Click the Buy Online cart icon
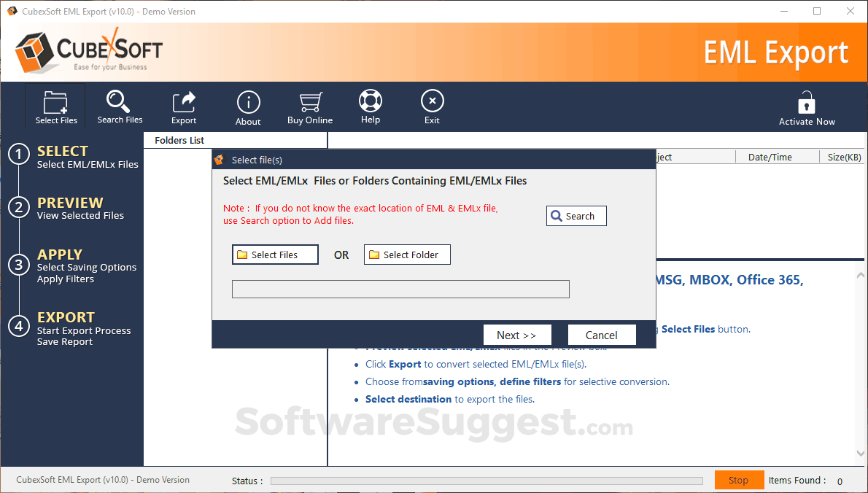Viewport: 868px width, 493px height. pyautogui.click(x=309, y=106)
